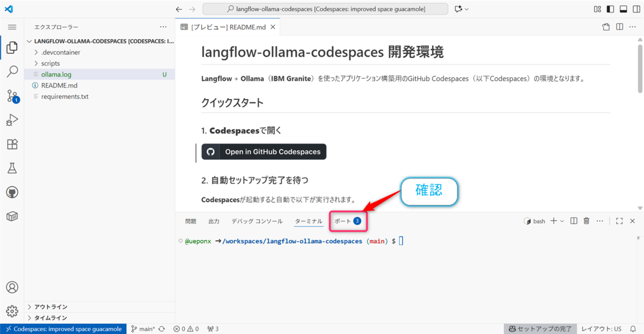Switch to the デバッグ コンソール tab
Screen dimensions: 644x334
click(257, 221)
